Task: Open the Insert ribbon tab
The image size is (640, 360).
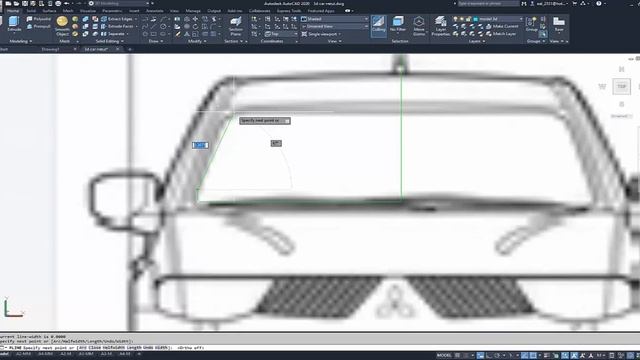Action: coord(134,11)
